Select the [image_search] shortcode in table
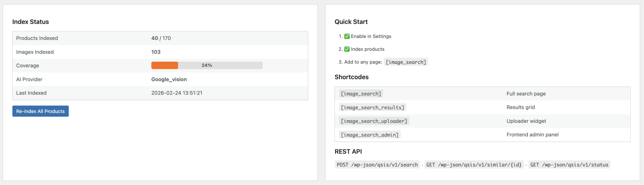This screenshot has height=185, width=644. 361,94
